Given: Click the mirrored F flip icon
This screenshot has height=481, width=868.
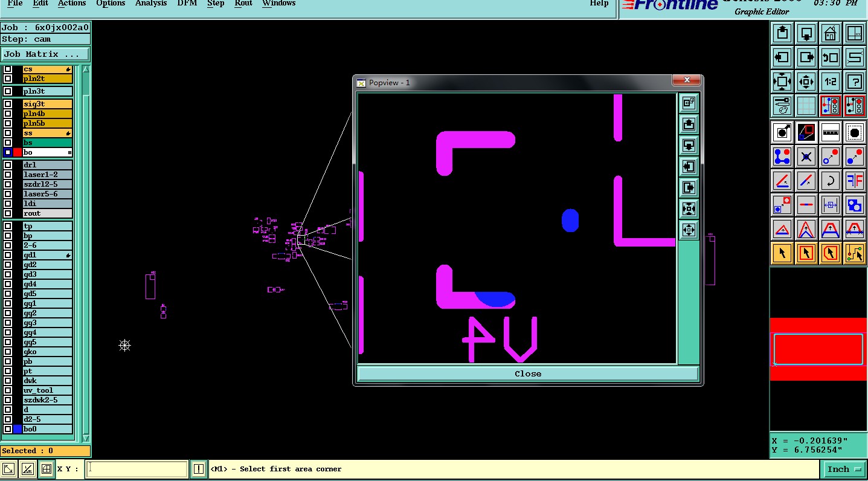Looking at the screenshot, I should point(855,181).
